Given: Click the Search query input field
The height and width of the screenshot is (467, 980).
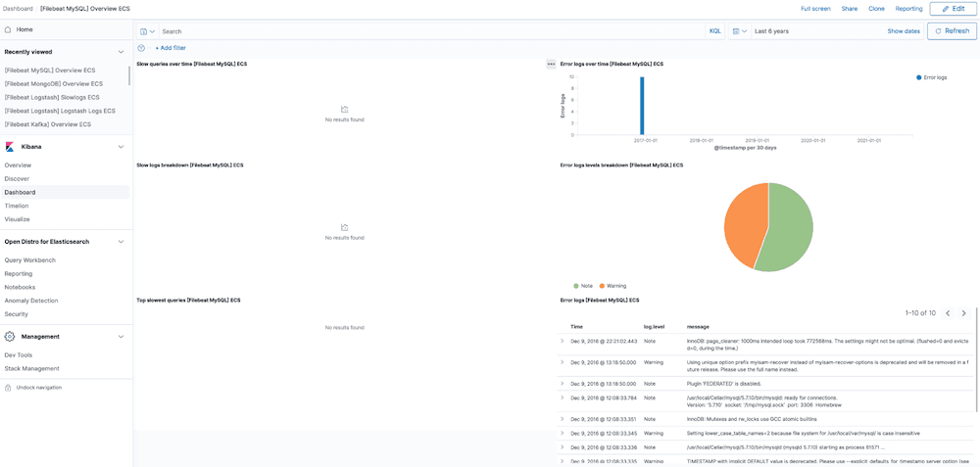Looking at the screenshot, I should pyautogui.click(x=432, y=31).
